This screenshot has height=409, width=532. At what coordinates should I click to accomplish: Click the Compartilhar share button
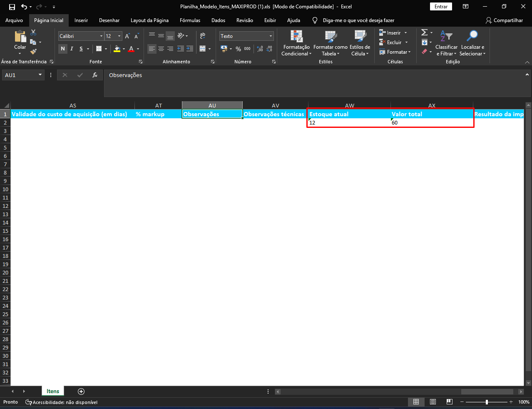[504, 20]
